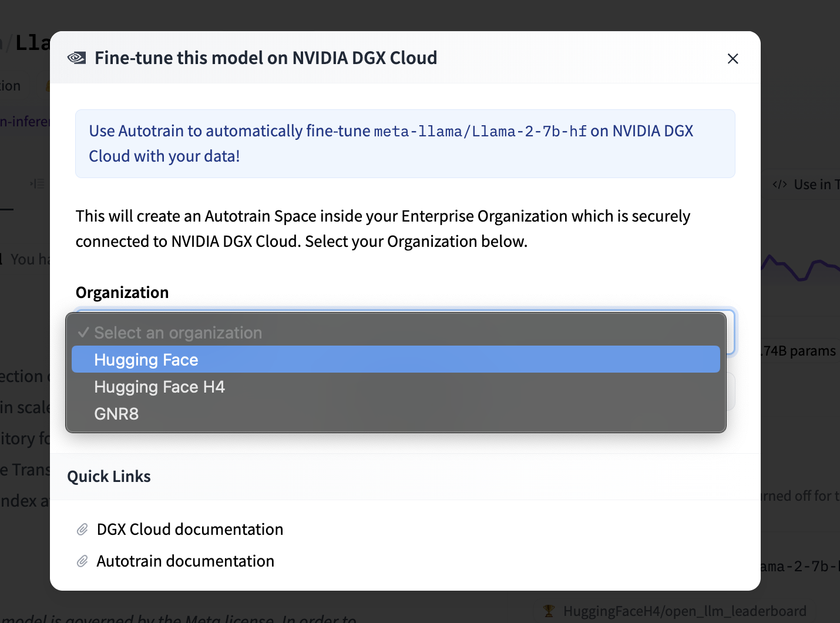Open the Autotrain documentation link

(x=185, y=561)
